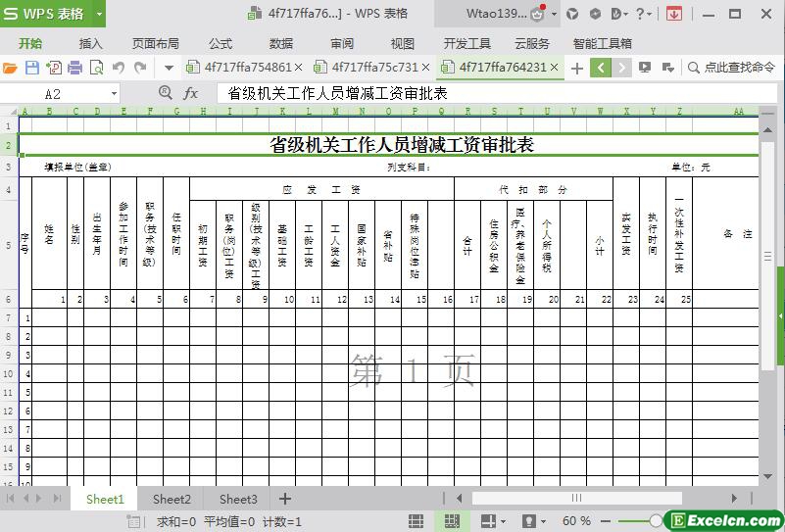Click the vertical scrollbar down arrow

(x=767, y=476)
